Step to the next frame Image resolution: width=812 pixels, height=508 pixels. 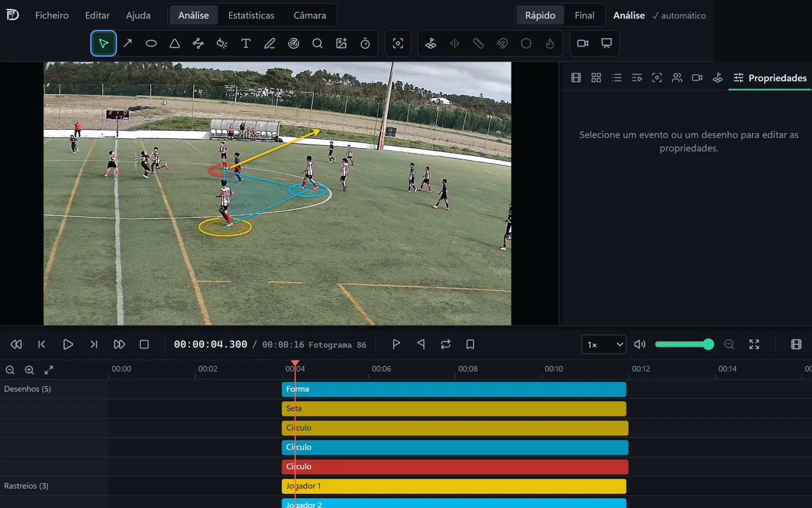click(93, 344)
